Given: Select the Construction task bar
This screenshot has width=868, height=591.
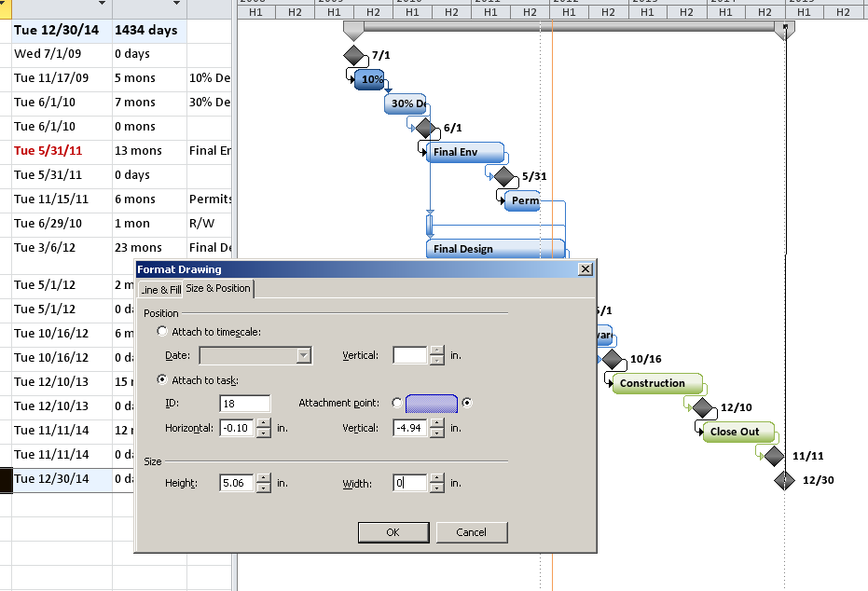Looking at the screenshot, I should point(654,383).
